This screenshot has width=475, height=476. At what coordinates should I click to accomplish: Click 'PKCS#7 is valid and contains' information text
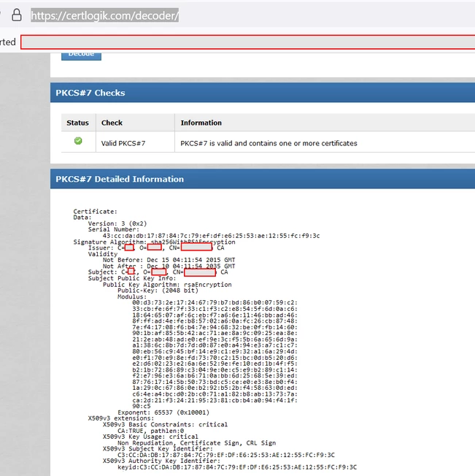pyautogui.click(x=269, y=143)
